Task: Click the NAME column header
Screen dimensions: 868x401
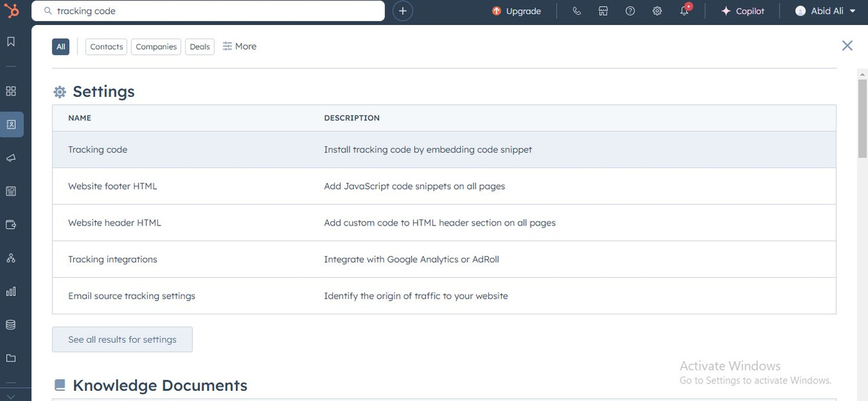Action: click(x=79, y=118)
